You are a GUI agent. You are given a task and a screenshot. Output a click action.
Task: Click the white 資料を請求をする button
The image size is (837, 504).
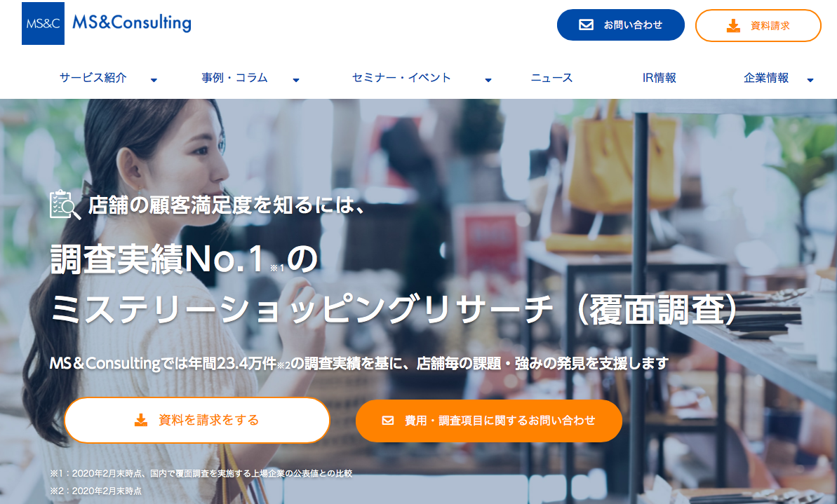(197, 421)
